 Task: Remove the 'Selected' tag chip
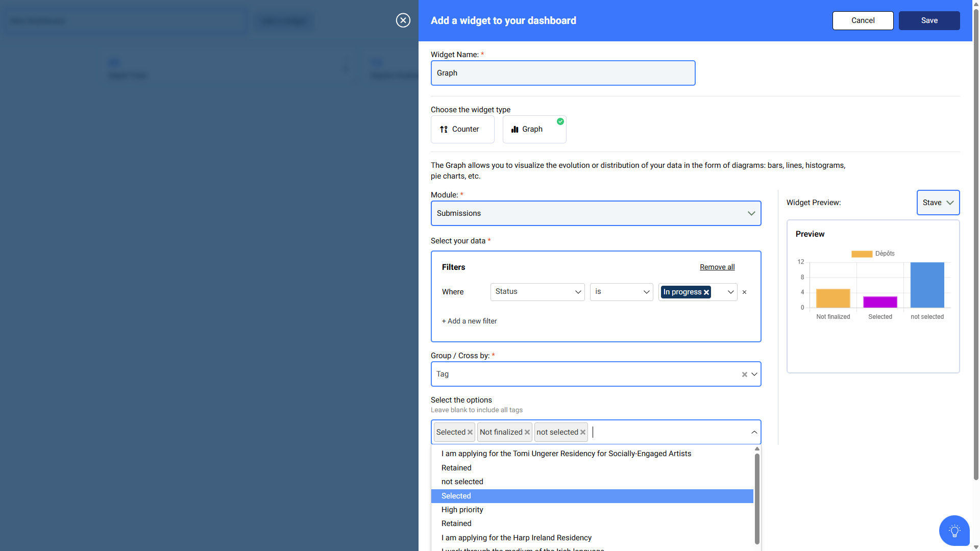470,432
